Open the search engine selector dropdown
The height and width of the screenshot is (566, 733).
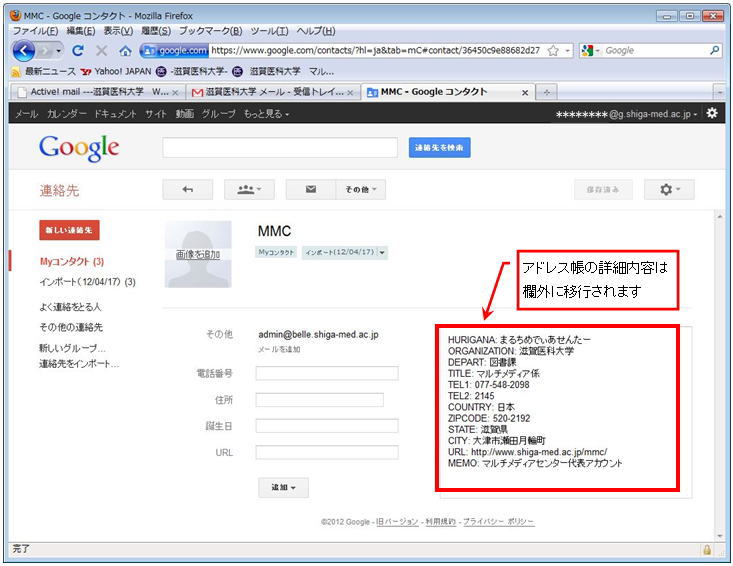tap(591, 50)
